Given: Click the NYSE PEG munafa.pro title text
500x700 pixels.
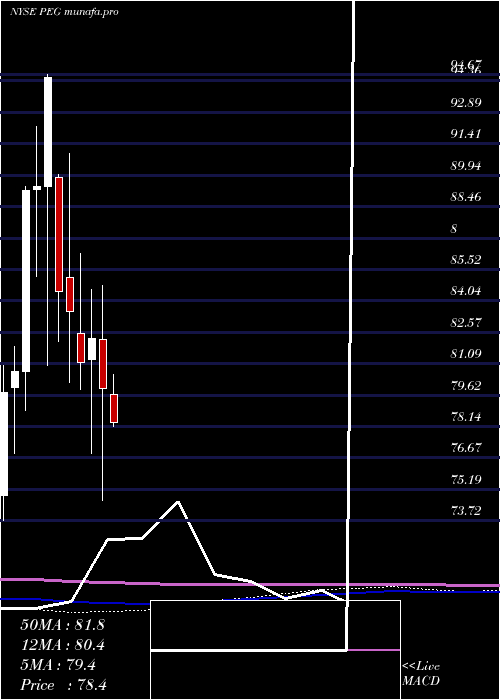Looking at the screenshot, I should point(64,12).
